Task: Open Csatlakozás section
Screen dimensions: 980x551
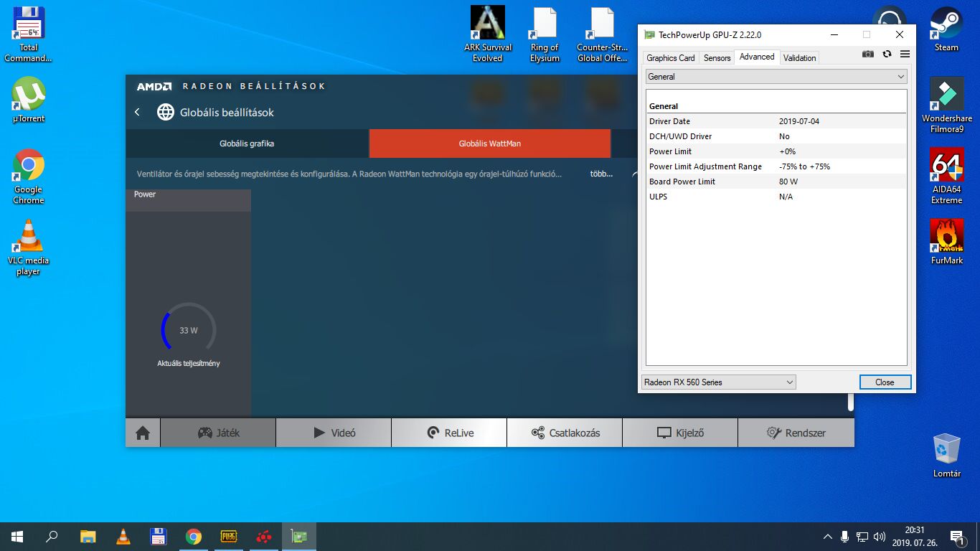Action: (565, 433)
